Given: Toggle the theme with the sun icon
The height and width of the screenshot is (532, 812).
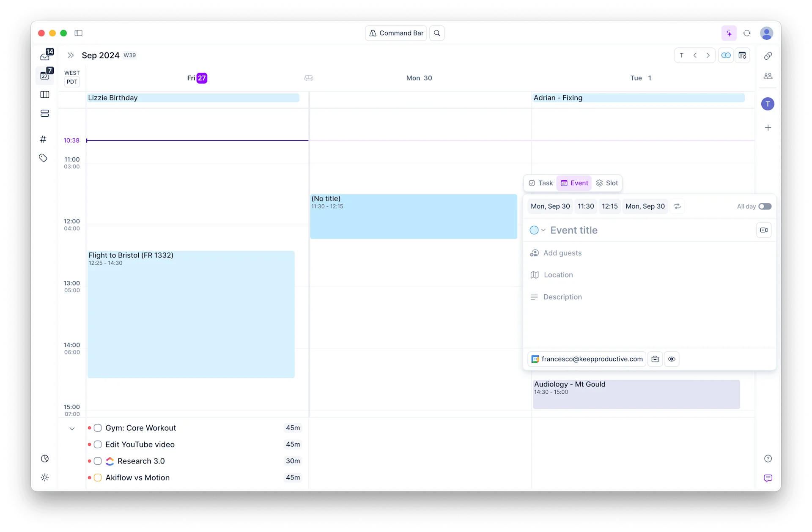Looking at the screenshot, I should (x=45, y=477).
